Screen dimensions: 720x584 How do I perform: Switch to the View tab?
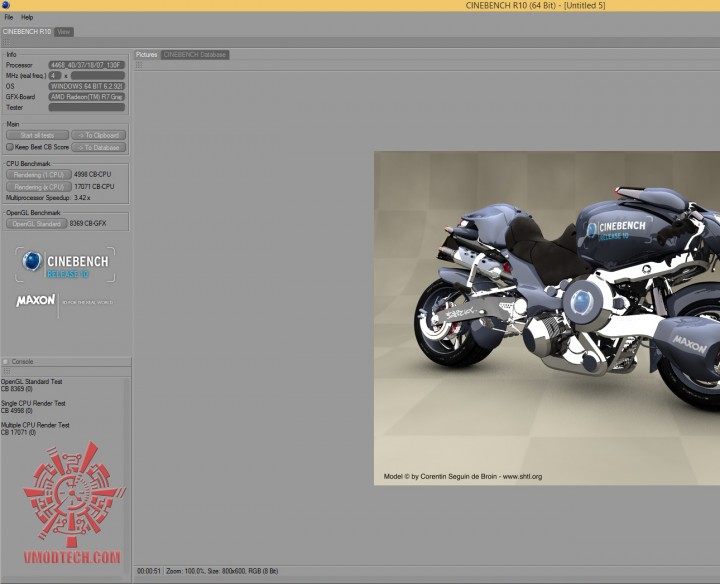[x=64, y=32]
